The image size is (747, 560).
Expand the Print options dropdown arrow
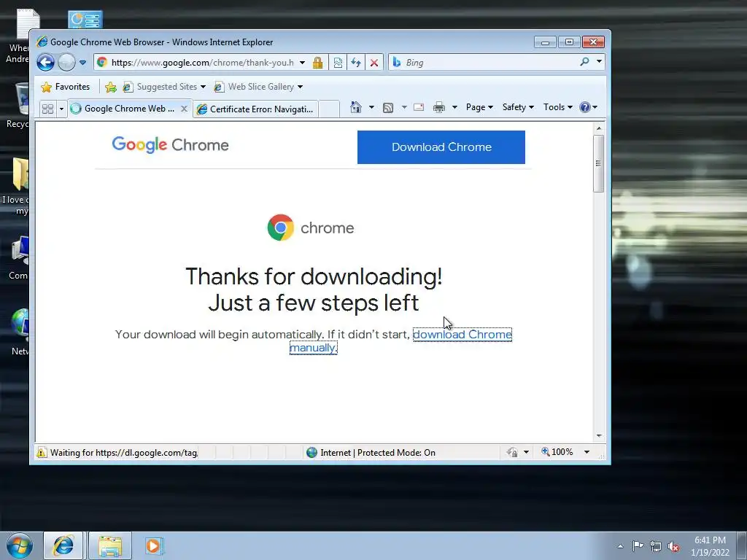coord(454,107)
